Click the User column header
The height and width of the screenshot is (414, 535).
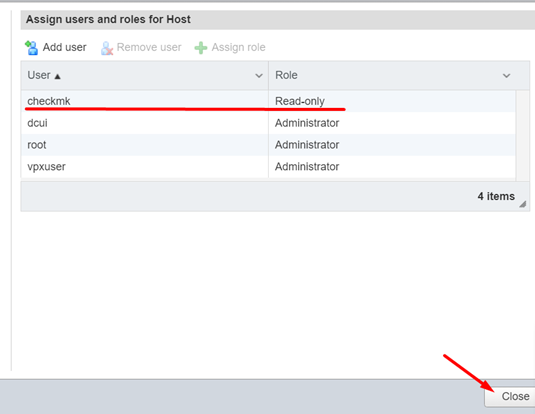(145, 75)
